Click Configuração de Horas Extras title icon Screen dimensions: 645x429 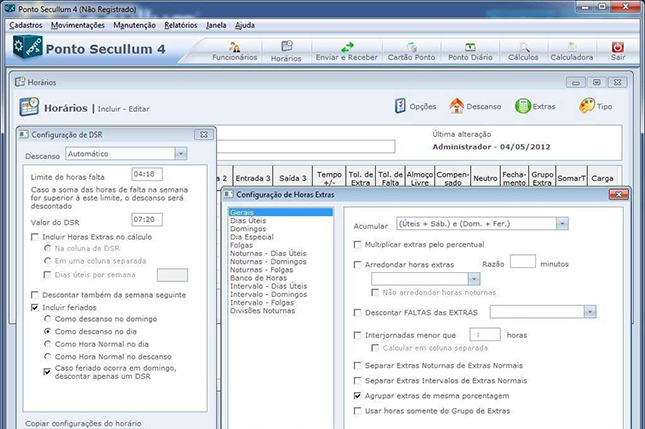(229, 194)
